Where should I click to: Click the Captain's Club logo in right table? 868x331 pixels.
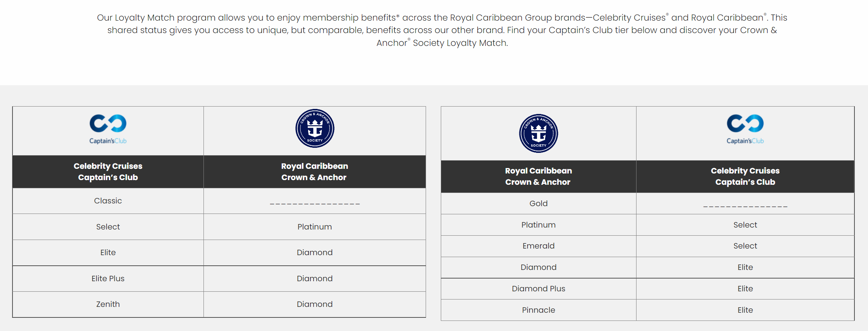tap(745, 129)
